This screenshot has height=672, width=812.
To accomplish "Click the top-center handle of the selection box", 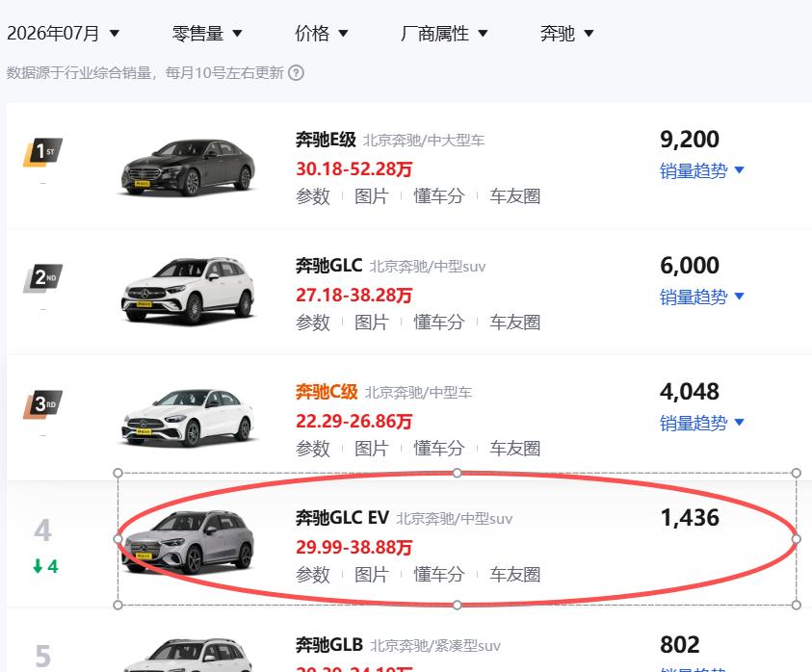I will coord(457,473).
